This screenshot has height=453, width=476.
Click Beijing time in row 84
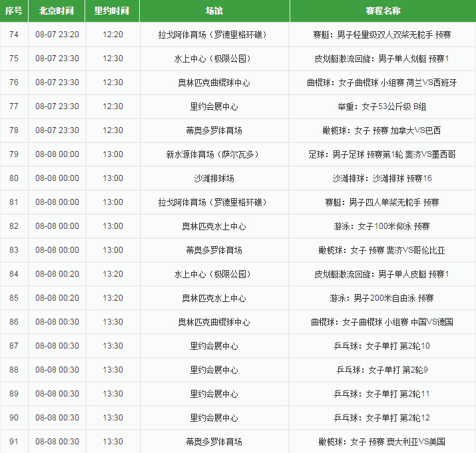[57, 274]
